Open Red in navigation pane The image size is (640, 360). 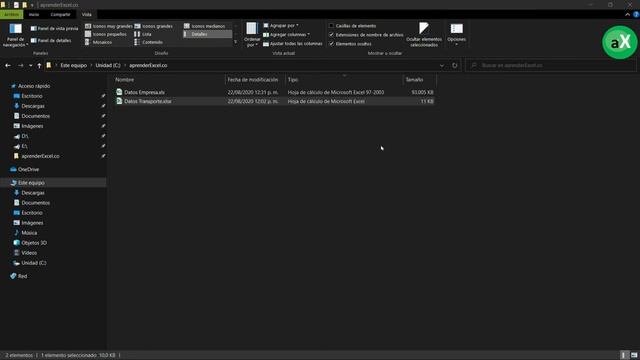tap(22, 276)
